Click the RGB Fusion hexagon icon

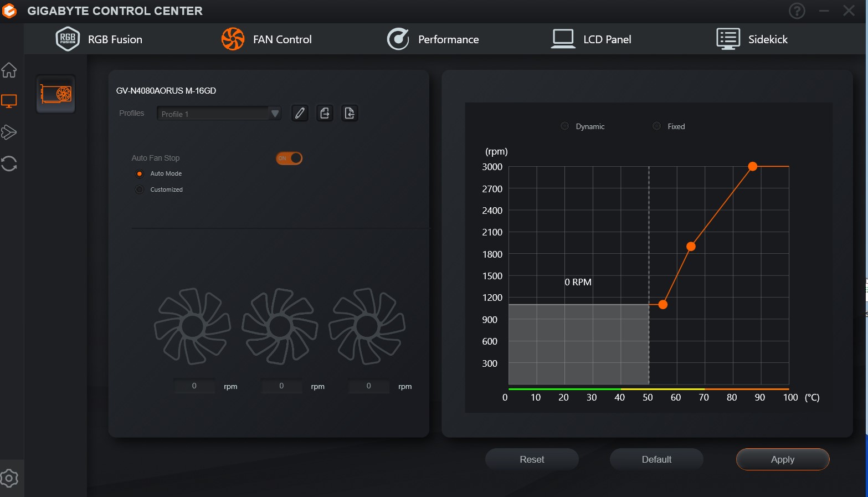pos(68,39)
